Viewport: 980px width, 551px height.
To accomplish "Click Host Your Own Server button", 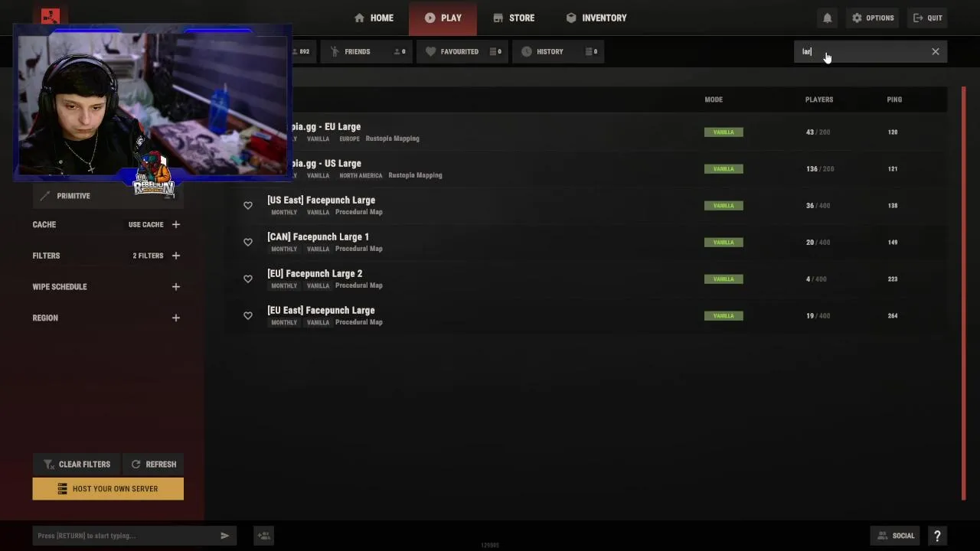I will pos(108,489).
